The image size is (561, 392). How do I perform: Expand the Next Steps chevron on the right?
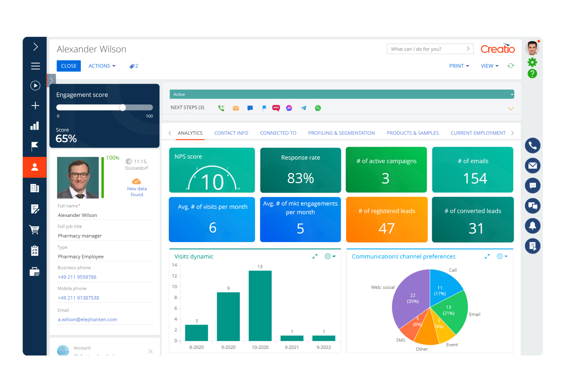point(511,109)
